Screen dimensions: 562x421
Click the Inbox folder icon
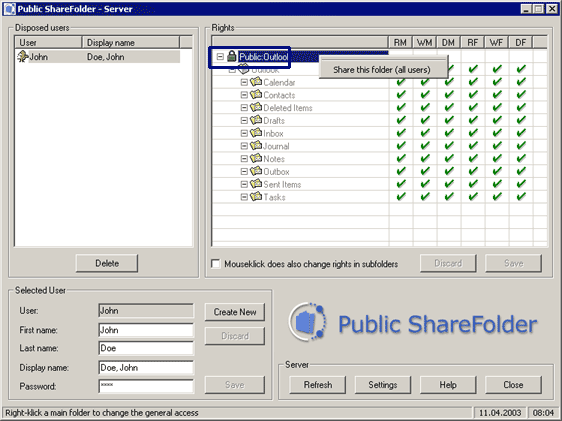pos(256,133)
